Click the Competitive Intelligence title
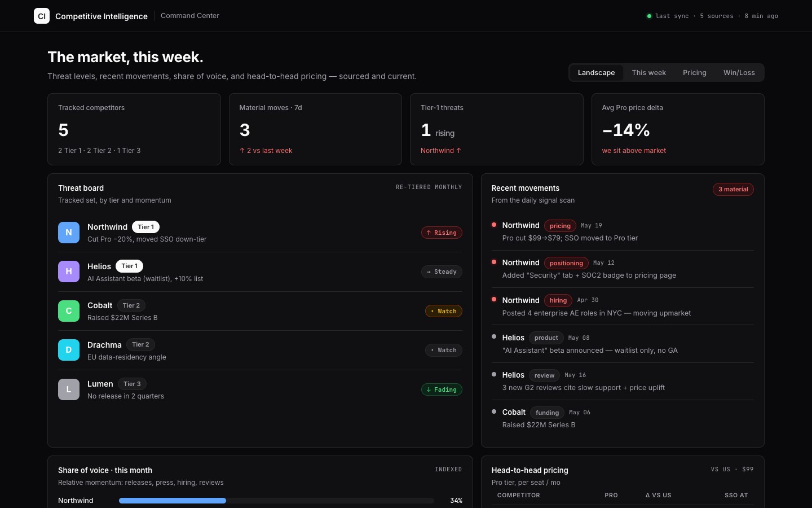The width and height of the screenshot is (812, 508). (x=101, y=16)
